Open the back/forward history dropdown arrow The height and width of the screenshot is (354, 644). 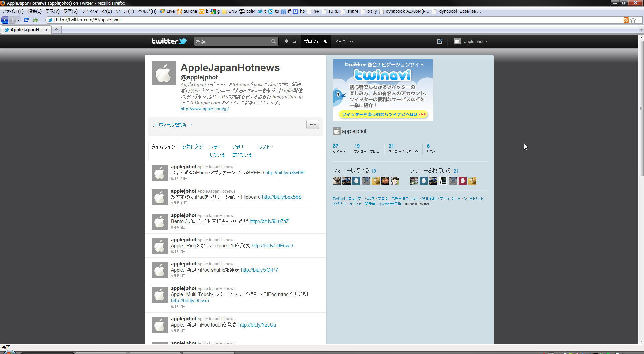(18, 20)
